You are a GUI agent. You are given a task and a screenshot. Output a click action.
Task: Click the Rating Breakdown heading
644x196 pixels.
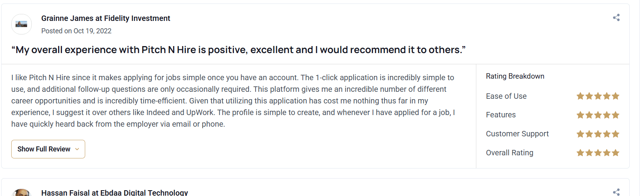(515, 76)
